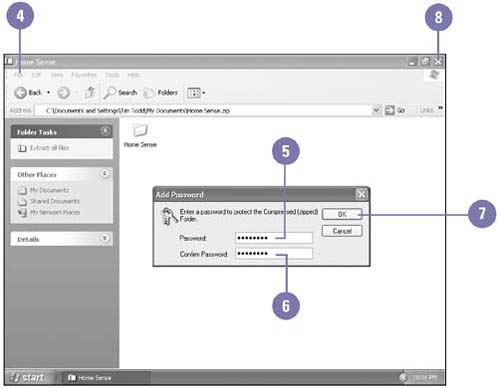
Task: Open the Favorites menu
Action: (x=84, y=75)
